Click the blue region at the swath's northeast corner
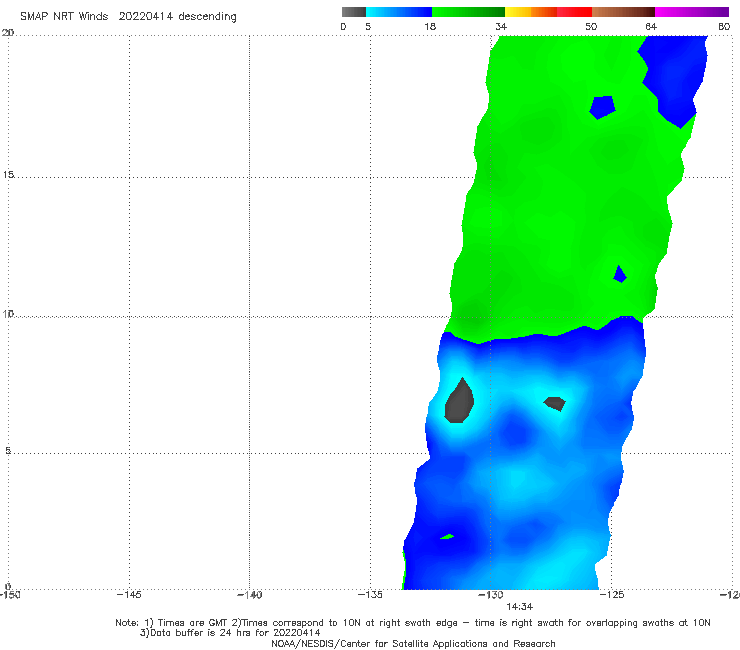 (675, 78)
